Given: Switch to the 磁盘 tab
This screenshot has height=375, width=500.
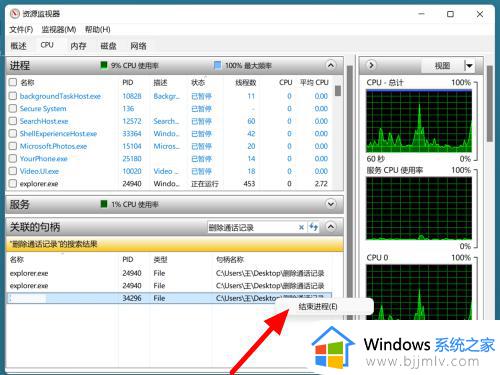Looking at the screenshot, I should (x=108, y=46).
